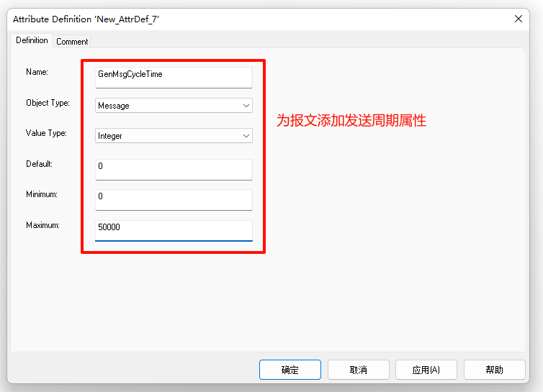Switch to the Comment tab
The image size is (543, 392).
coord(72,42)
